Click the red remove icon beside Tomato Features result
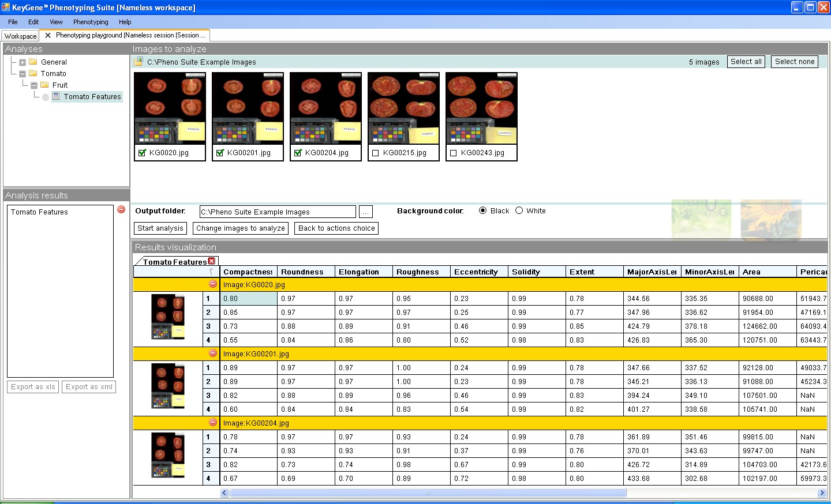The image size is (831, 504). [x=121, y=209]
